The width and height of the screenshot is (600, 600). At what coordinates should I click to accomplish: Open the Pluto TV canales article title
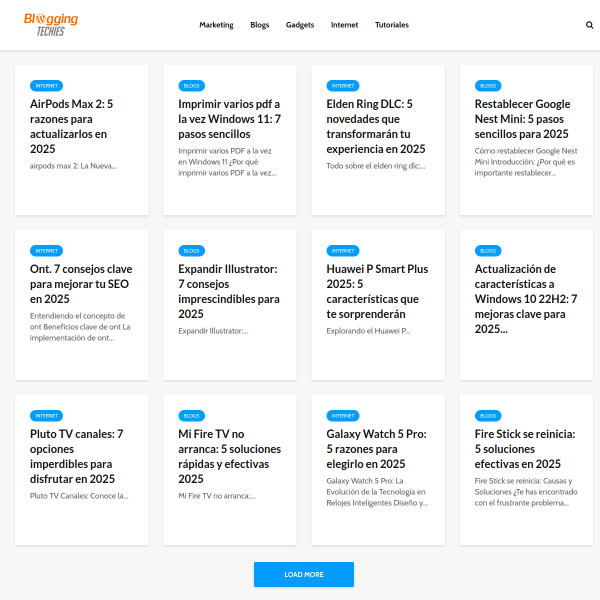click(x=77, y=456)
